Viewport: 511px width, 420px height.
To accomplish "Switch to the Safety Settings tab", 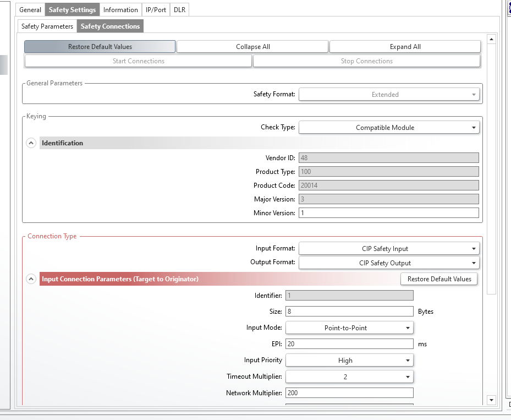I will [72, 10].
